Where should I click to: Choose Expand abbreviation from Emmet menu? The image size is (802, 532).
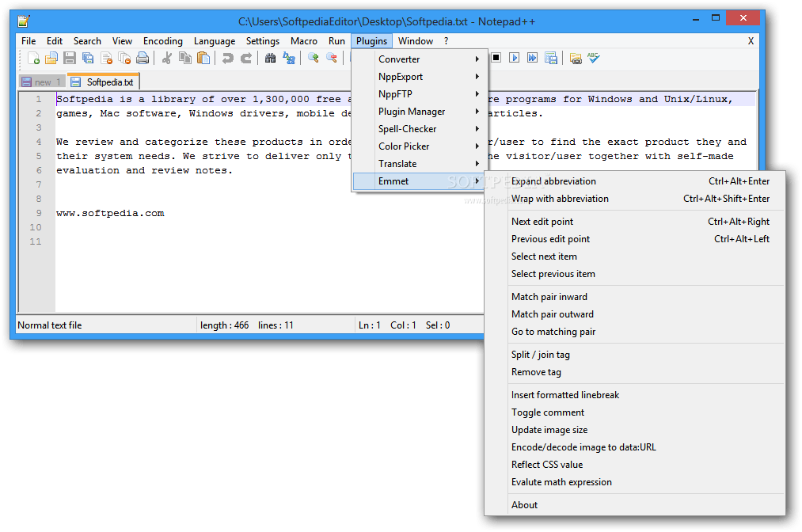(635, 181)
